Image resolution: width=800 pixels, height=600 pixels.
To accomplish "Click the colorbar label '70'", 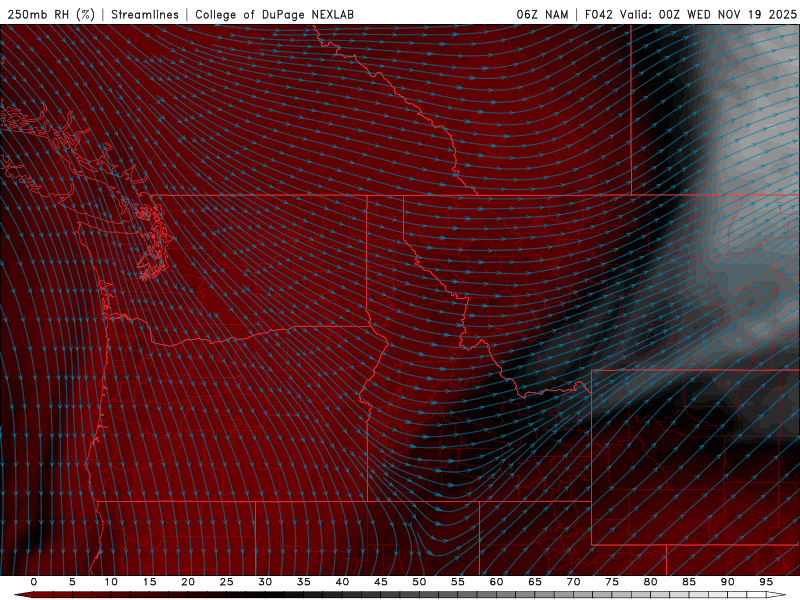I will [x=573, y=582].
